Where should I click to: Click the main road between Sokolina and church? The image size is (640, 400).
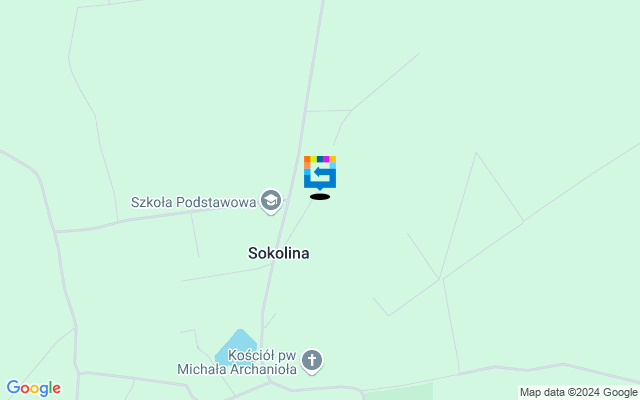click(x=266, y=302)
